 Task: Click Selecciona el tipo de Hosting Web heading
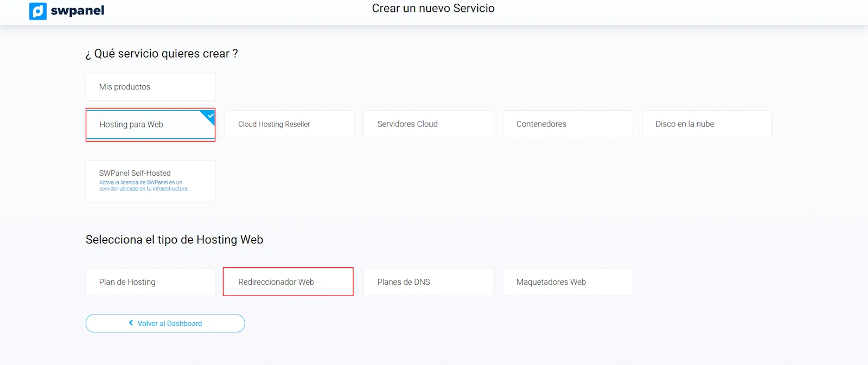pos(174,240)
